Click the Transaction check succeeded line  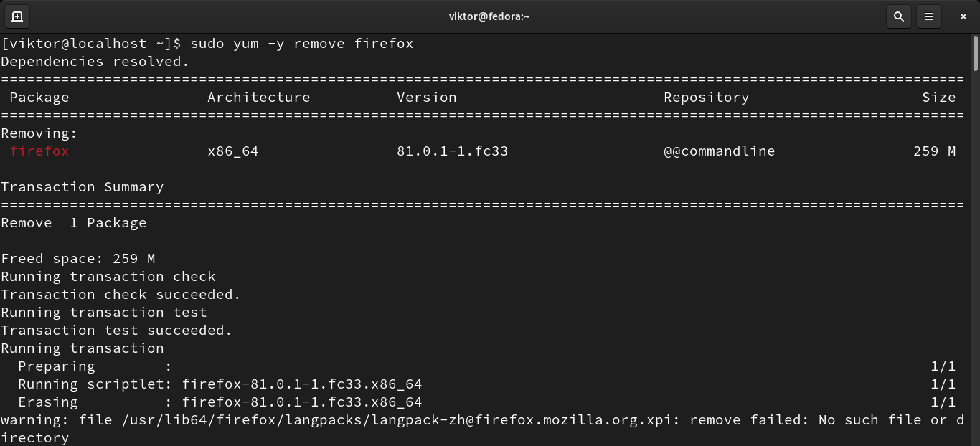coord(121,295)
